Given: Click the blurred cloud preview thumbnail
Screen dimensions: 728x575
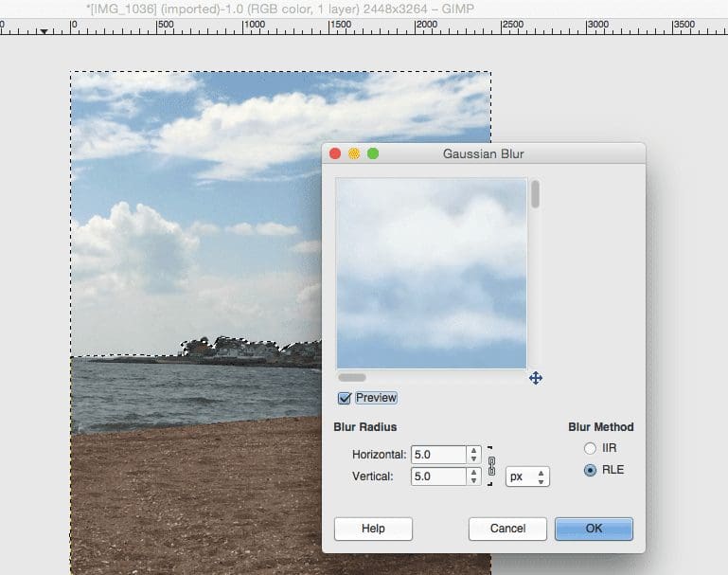Looking at the screenshot, I should [x=432, y=273].
